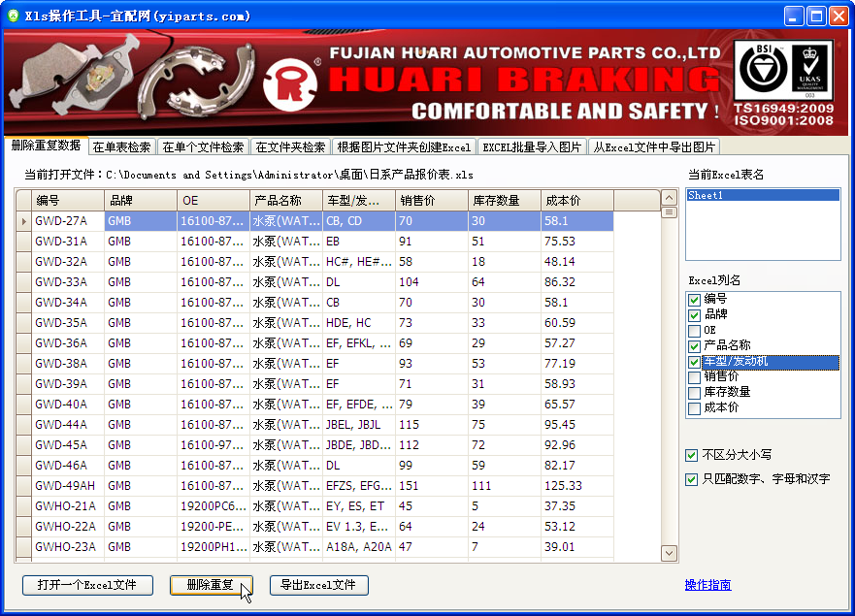Toggle the 产品名称 column checkbox
Image resolution: width=855 pixels, height=616 pixels.
click(x=694, y=346)
